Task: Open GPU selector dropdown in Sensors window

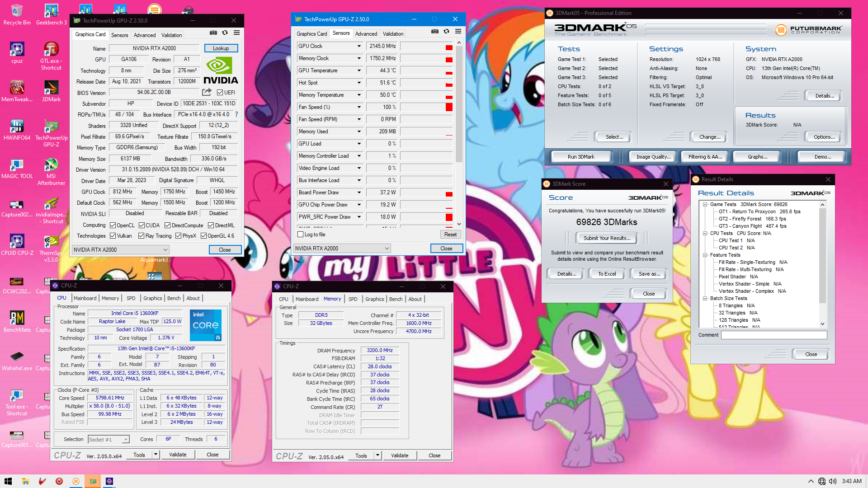Action: [342, 249]
